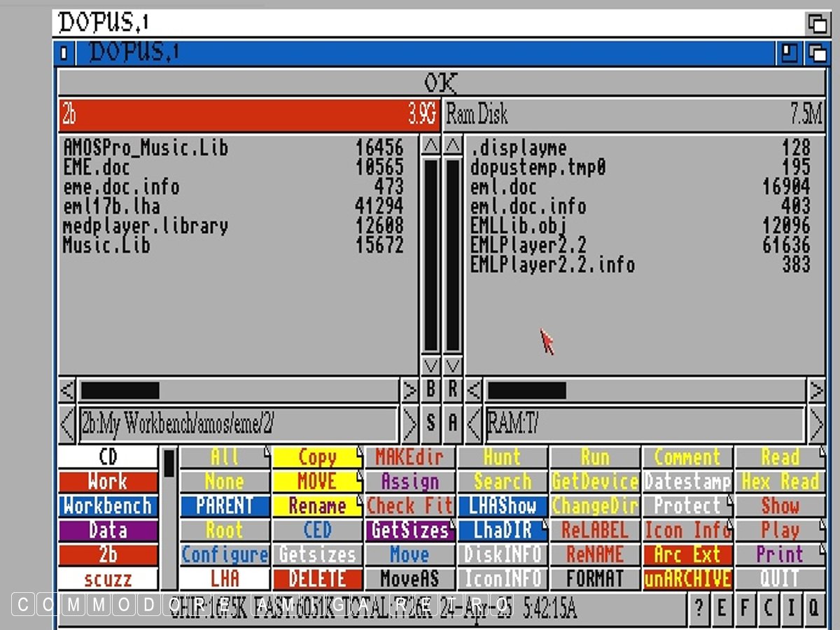Click the RAM:T/ path input field
The image size is (840, 630).
point(644,423)
